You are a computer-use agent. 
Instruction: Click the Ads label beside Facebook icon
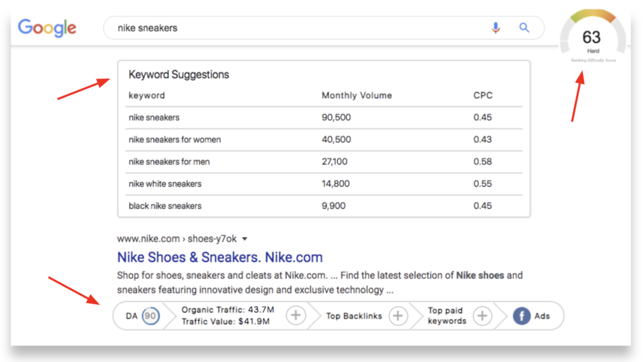click(x=542, y=316)
